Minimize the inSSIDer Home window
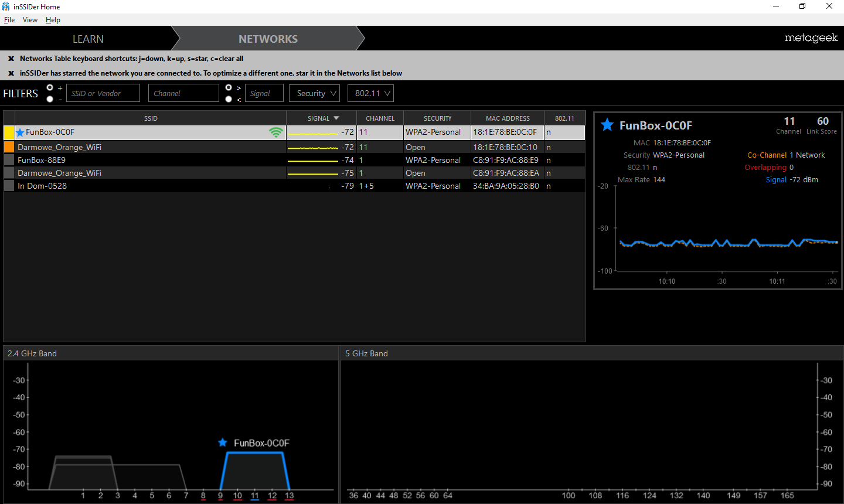 coord(776,6)
